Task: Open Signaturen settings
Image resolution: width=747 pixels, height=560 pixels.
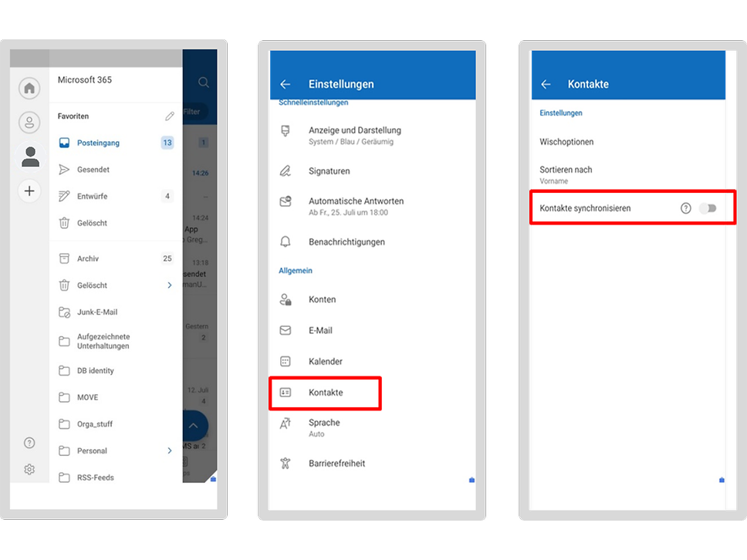Action: 373,171
